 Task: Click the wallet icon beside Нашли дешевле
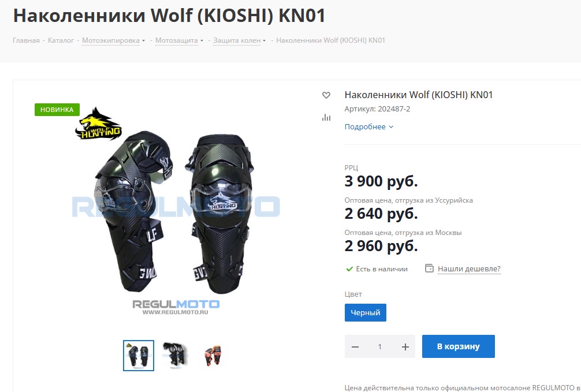(429, 268)
